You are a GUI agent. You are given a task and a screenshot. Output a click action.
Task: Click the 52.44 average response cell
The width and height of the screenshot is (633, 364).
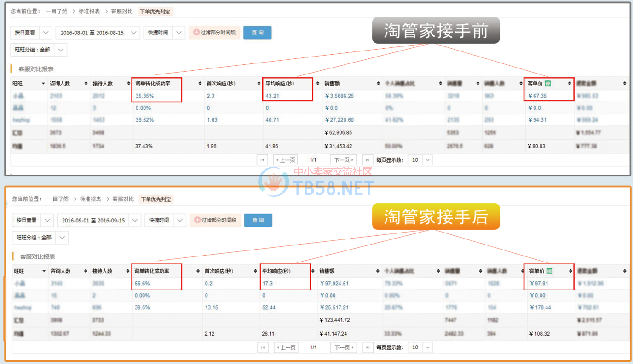(269, 307)
